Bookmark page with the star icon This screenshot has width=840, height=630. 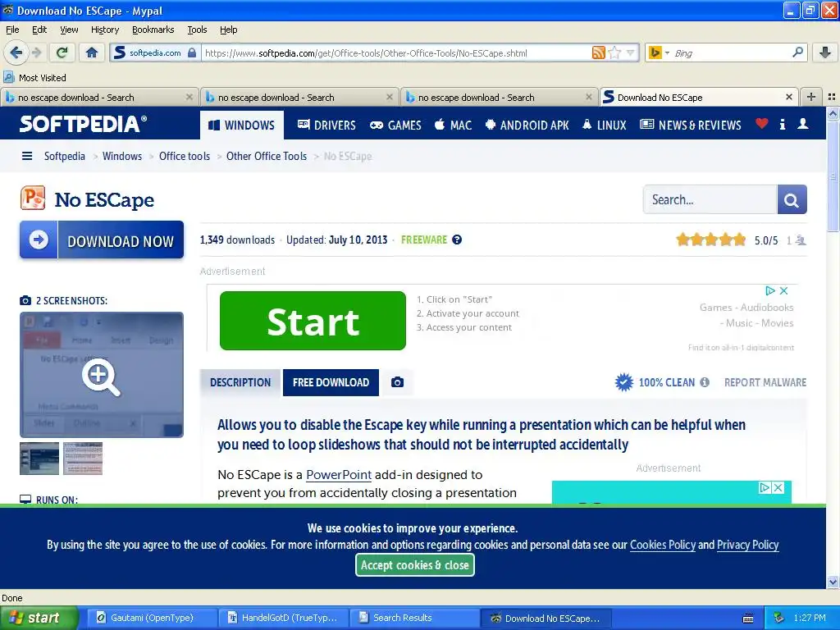615,52
